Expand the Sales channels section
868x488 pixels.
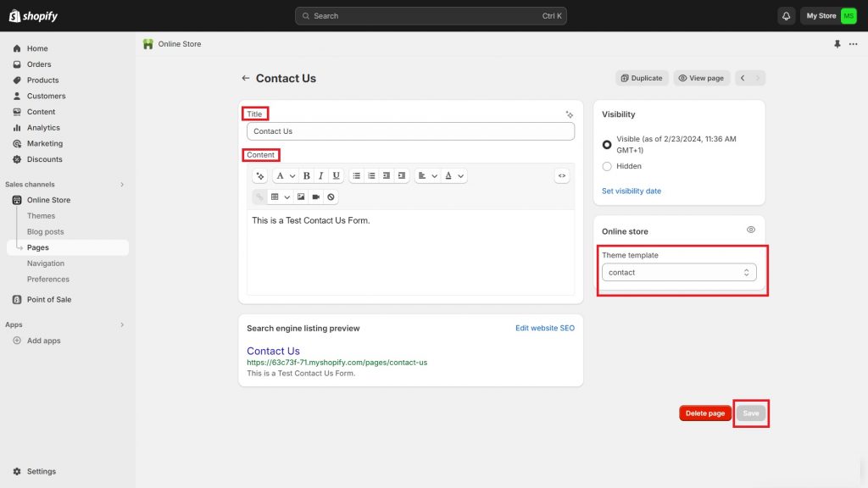(x=121, y=184)
